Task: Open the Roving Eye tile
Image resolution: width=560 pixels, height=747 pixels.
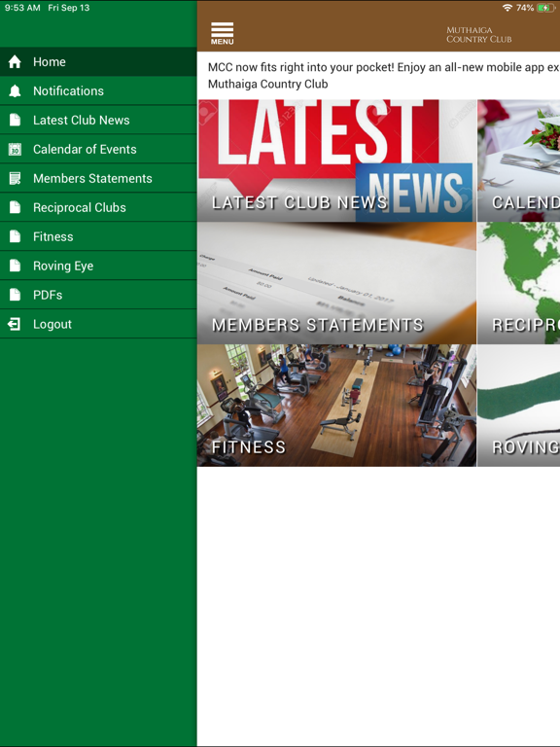Action: point(518,406)
